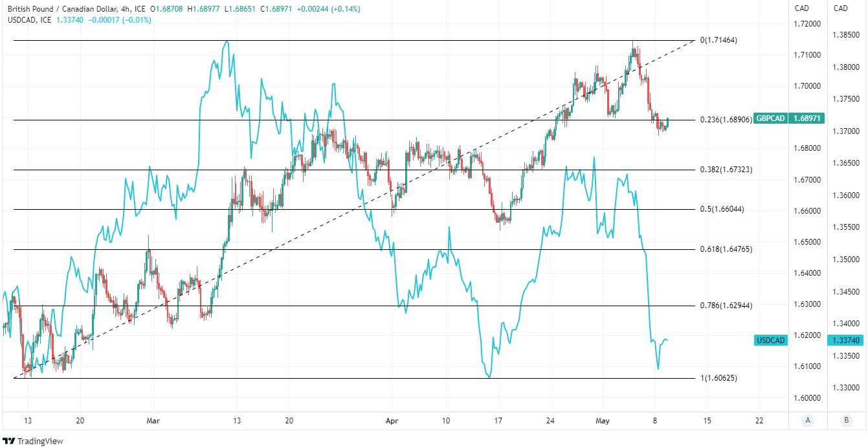Click the May label on time axis
Screen dimensions: 868x448
click(x=602, y=420)
